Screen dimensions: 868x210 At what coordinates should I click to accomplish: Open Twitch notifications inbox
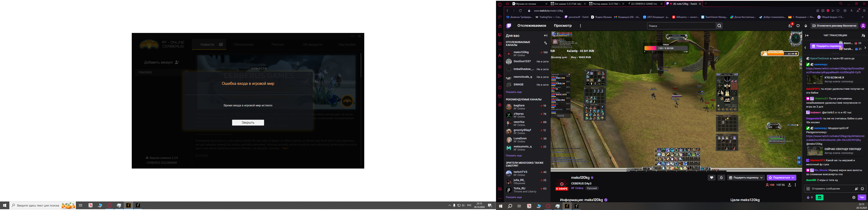click(790, 26)
